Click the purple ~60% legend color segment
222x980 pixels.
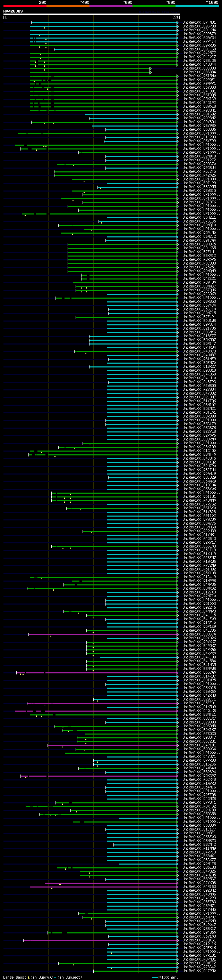coord(111,6)
